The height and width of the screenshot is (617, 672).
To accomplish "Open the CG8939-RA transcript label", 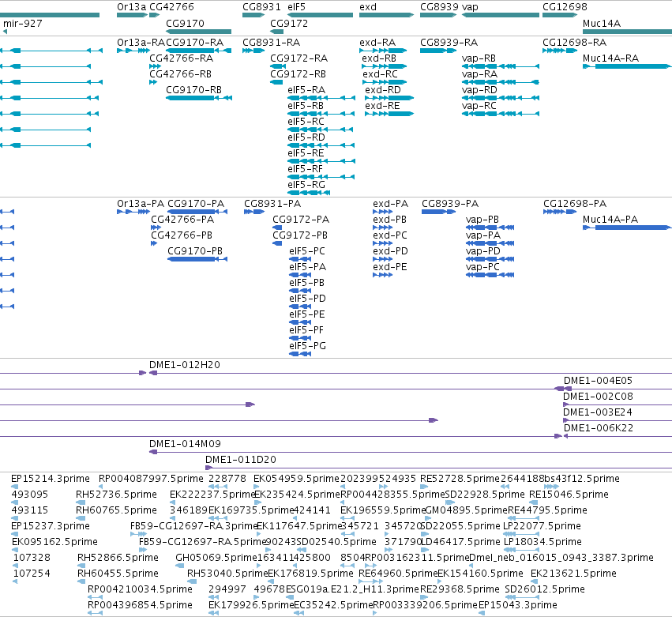I will click(x=449, y=43).
